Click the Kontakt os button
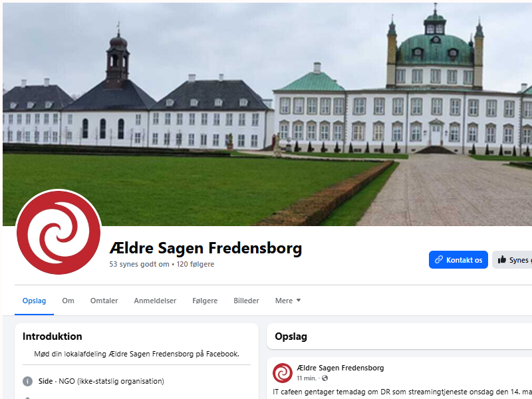This screenshot has width=532, height=399. tap(458, 260)
